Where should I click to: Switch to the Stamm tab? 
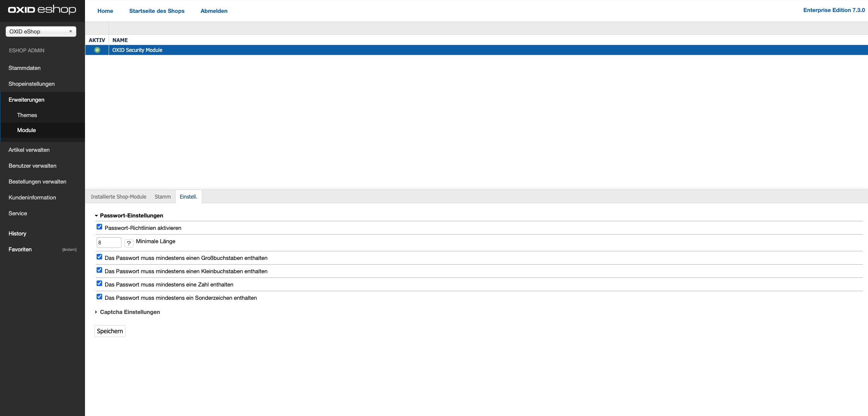pyautogui.click(x=163, y=197)
